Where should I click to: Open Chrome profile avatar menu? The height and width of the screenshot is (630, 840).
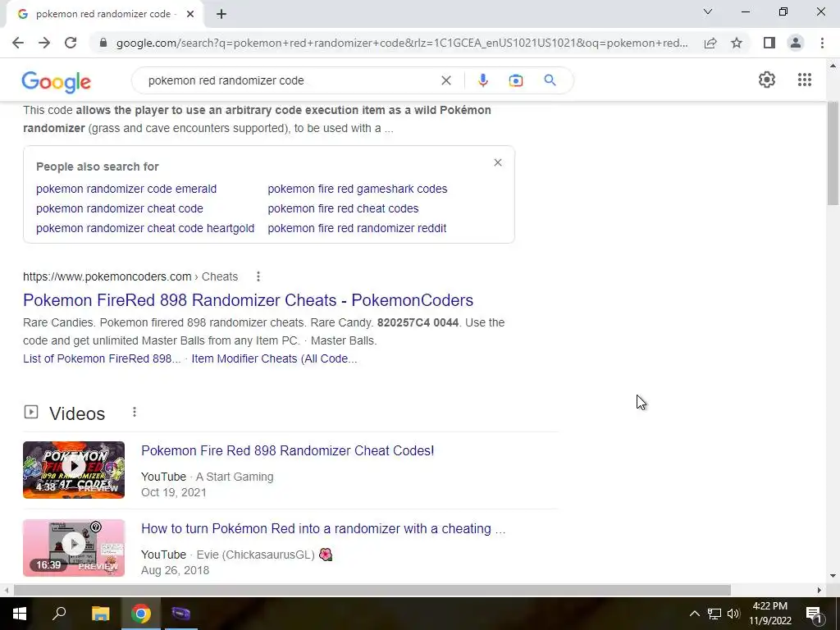[x=796, y=43]
